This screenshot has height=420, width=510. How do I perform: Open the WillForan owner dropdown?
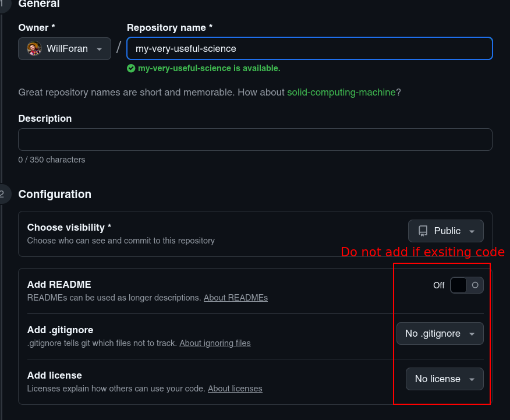tap(65, 48)
